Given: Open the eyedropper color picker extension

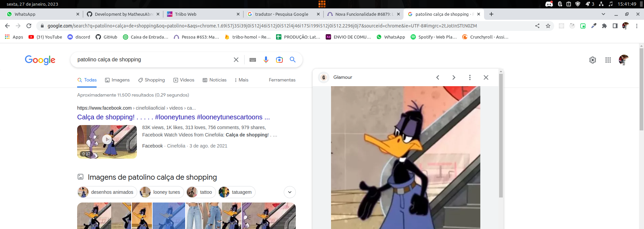Looking at the screenshot, I should pyautogui.click(x=594, y=26).
